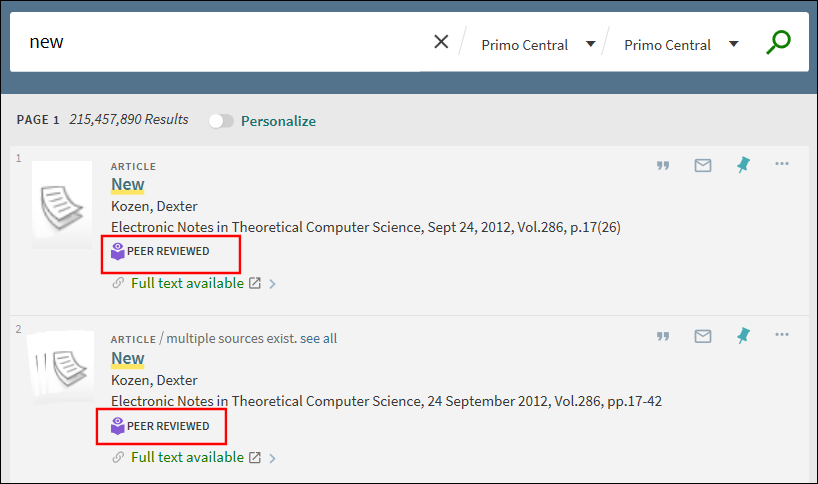
Task: Pin the second search result
Action: click(x=742, y=337)
